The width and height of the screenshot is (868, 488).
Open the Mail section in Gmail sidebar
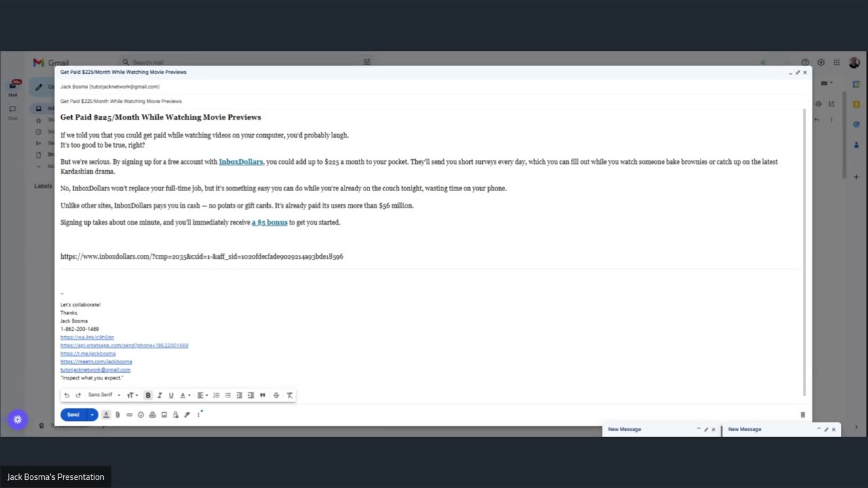tap(13, 89)
